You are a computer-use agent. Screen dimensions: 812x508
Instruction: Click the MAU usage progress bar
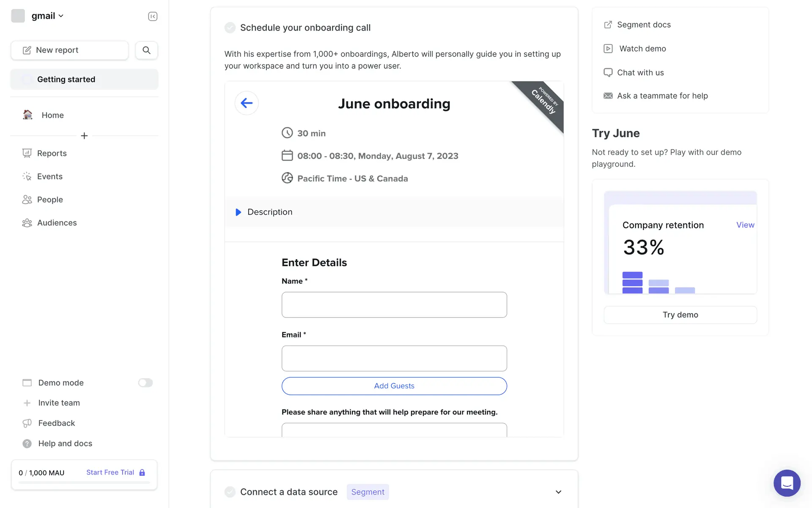tap(84, 483)
